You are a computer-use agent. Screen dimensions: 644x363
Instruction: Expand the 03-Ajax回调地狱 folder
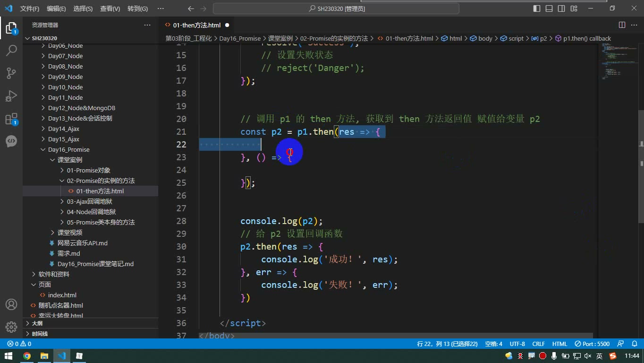(89, 201)
